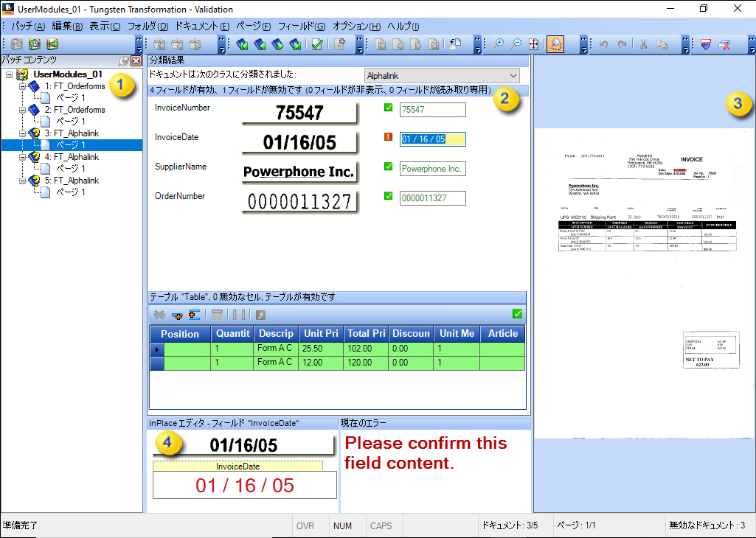Click the green checkmark validate icon in toolbar
The width and height of the screenshot is (756, 538).
pyautogui.click(x=316, y=43)
